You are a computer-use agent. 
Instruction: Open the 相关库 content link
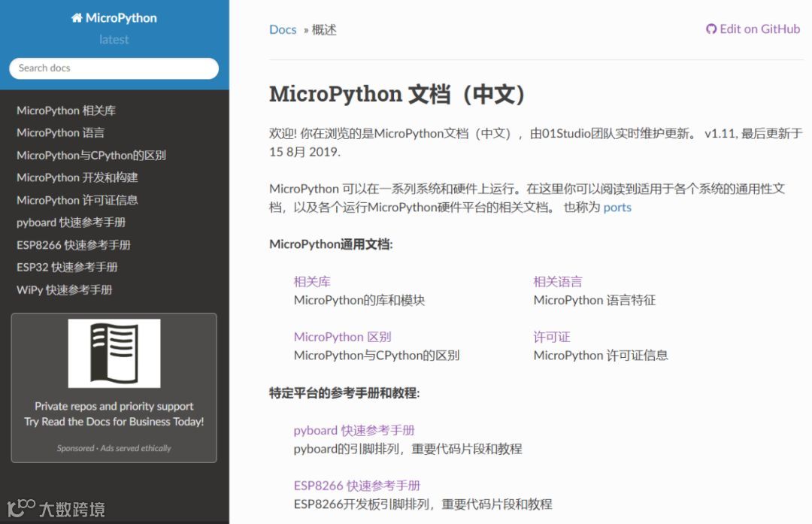coord(312,282)
